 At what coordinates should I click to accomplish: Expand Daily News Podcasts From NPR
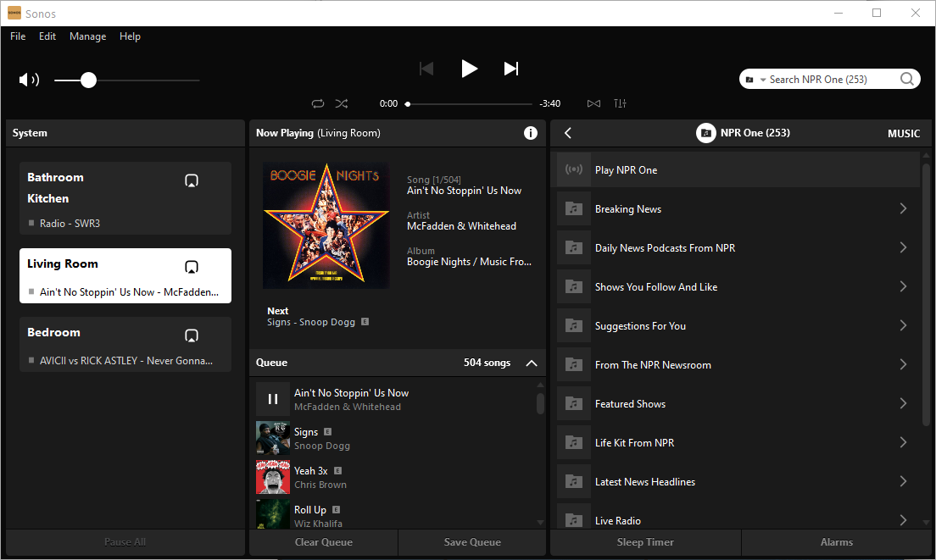coord(903,247)
